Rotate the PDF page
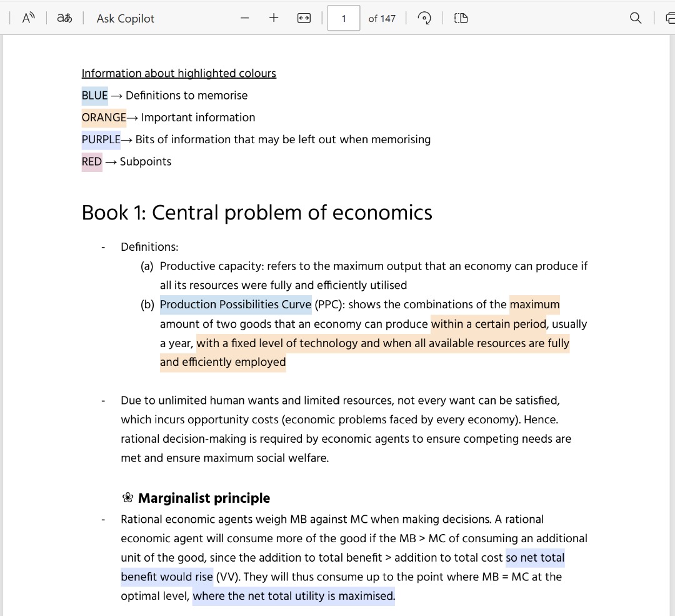This screenshot has height=616, width=675. tap(424, 18)
